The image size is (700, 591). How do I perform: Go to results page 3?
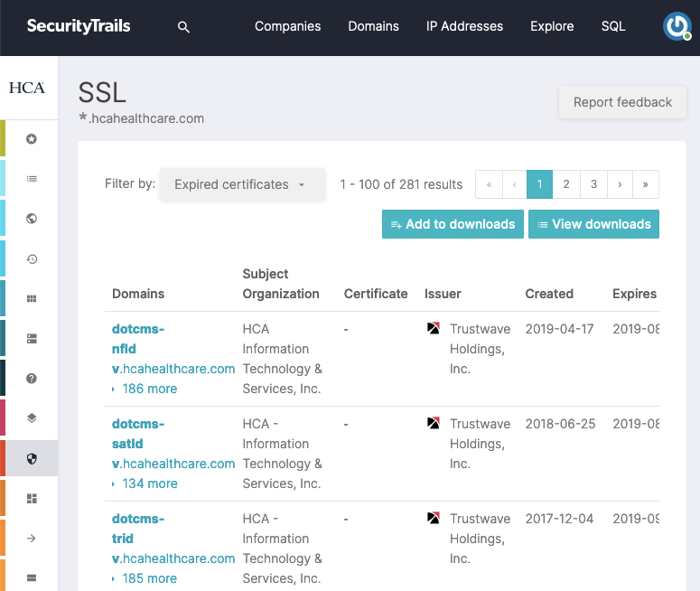pyautogui.click(x=593, y=184)
